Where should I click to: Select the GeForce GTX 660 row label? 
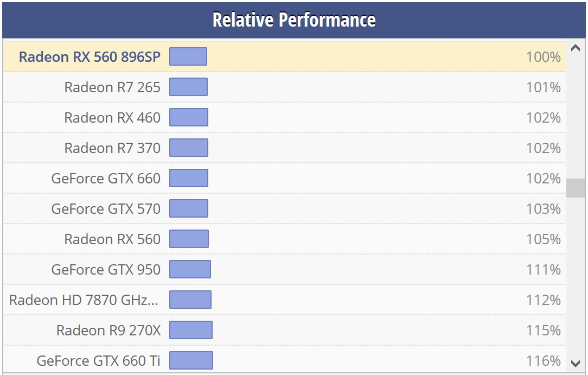(x=106, y=178)
